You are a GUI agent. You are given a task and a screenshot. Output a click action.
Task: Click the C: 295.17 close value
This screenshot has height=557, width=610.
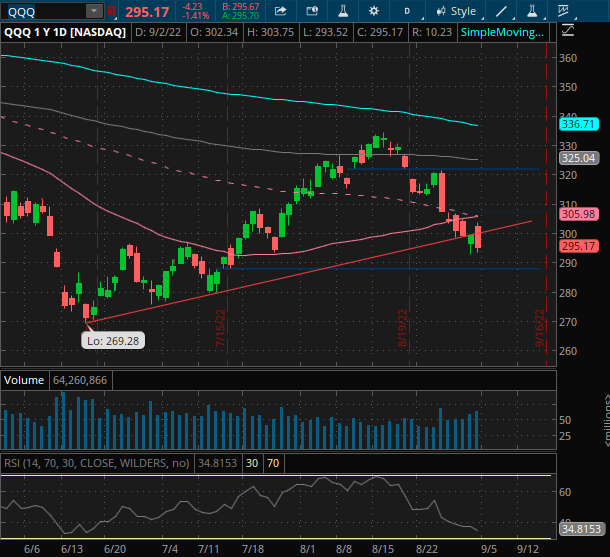pyautogui.click(x=380, y=32)
